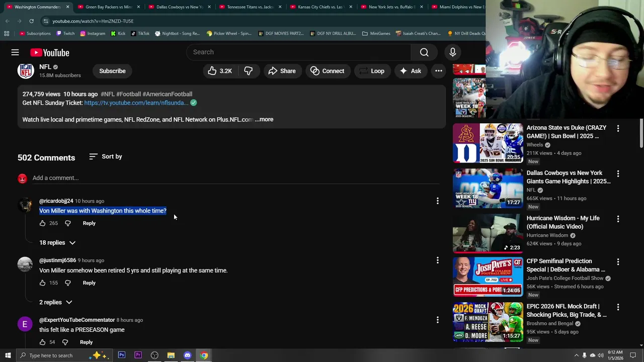This screenshot has height=362, width=644.
Task: Dislike ricardobjj24's comment
Action: (x=68, y=223)
